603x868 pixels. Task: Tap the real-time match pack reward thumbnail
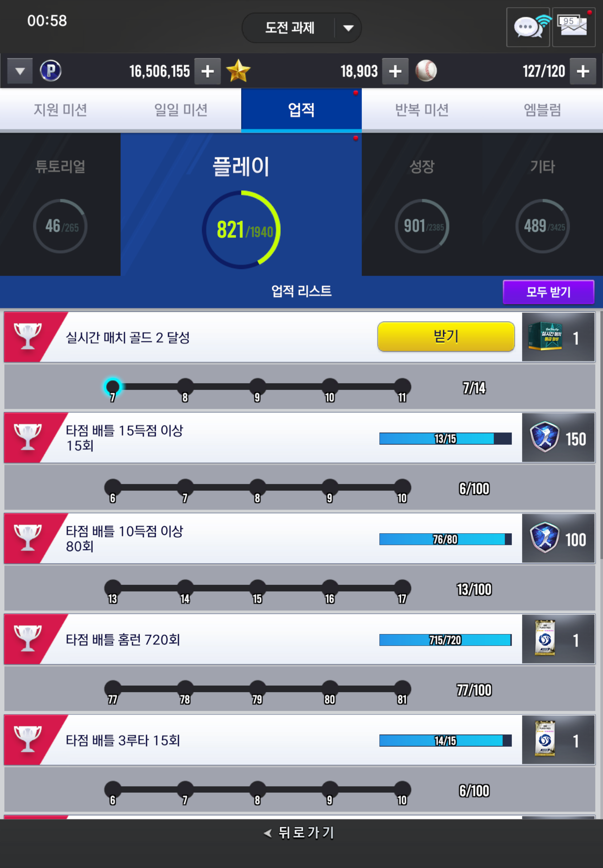(x=545, y=336)
